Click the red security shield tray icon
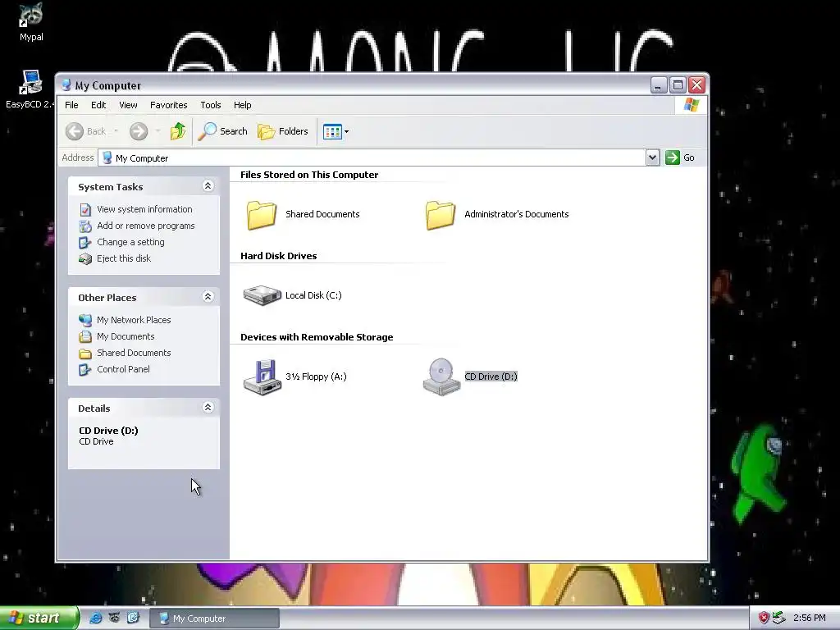The image size is (840, 630). click(x=764, y=619)
